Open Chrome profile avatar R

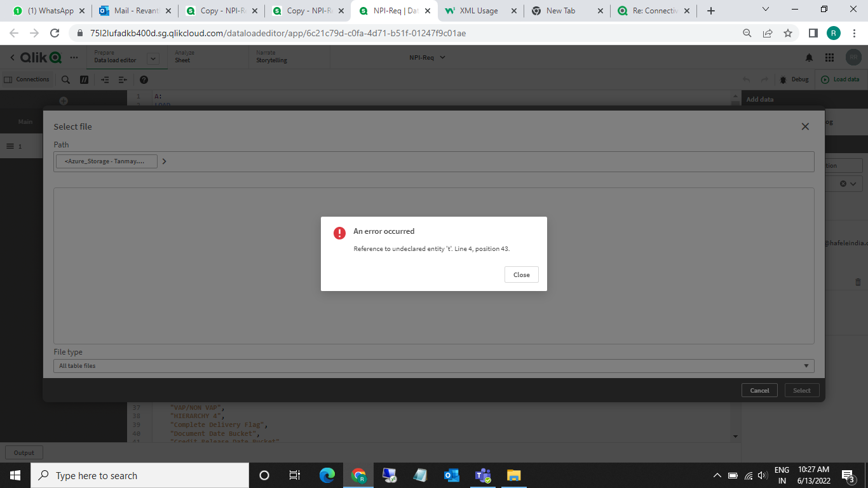point(833,33)
